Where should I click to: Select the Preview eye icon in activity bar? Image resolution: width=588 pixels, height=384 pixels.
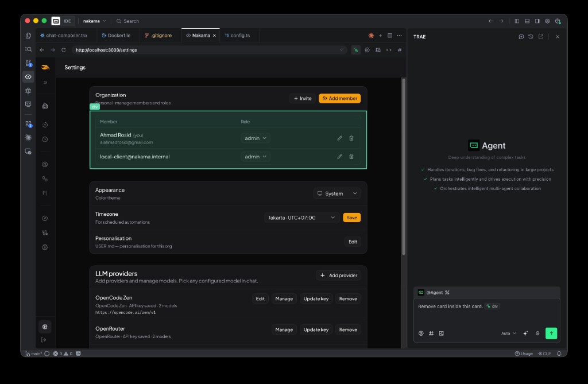pyautogui.click(x=28, y=77)
